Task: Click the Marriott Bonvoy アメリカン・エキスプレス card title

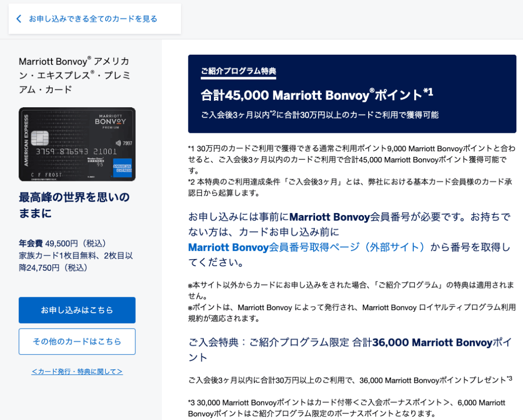Action: (x=75, y=75)
